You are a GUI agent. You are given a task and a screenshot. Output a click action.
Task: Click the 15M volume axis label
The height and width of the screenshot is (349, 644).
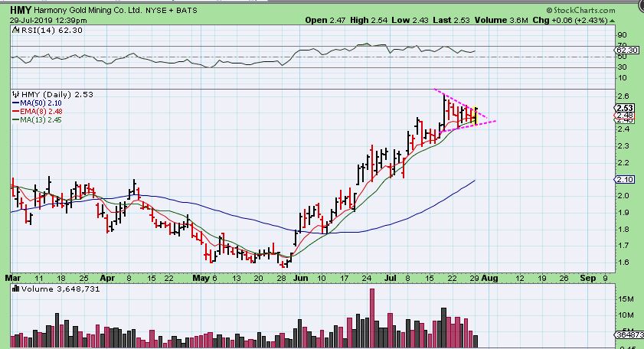point(626,299)
